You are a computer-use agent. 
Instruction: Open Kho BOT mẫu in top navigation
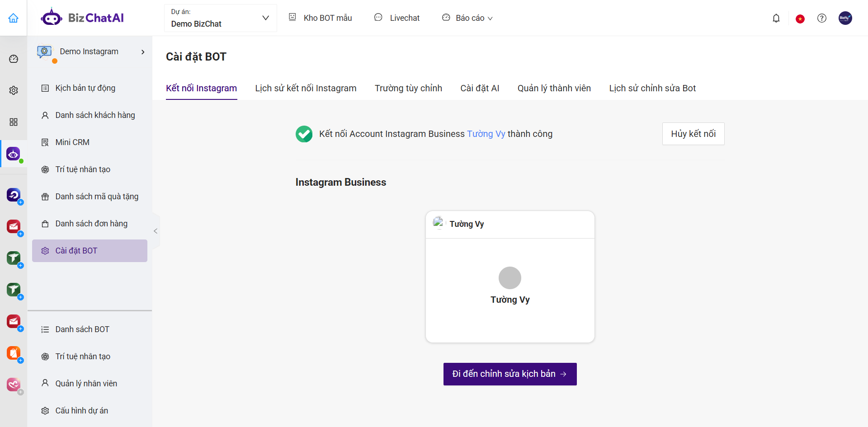coord(328,18)
